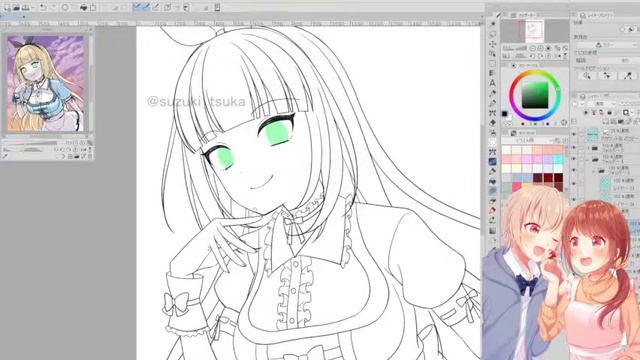Toggle visibility eye of the first folder row
This screenshot has height=360, width=640.
click(574, 147)
